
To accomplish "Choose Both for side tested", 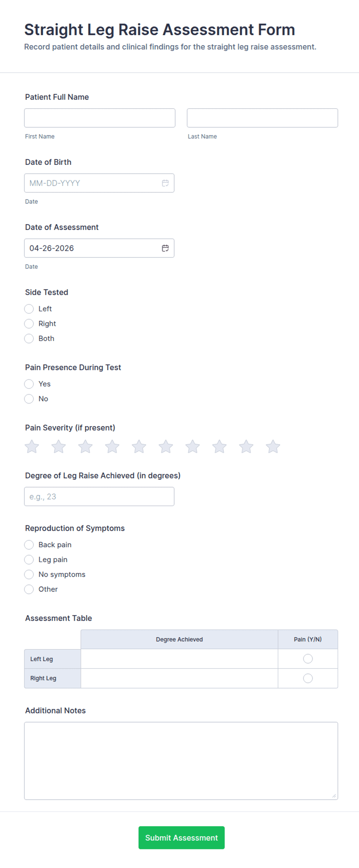I will (x=29, y=338).
